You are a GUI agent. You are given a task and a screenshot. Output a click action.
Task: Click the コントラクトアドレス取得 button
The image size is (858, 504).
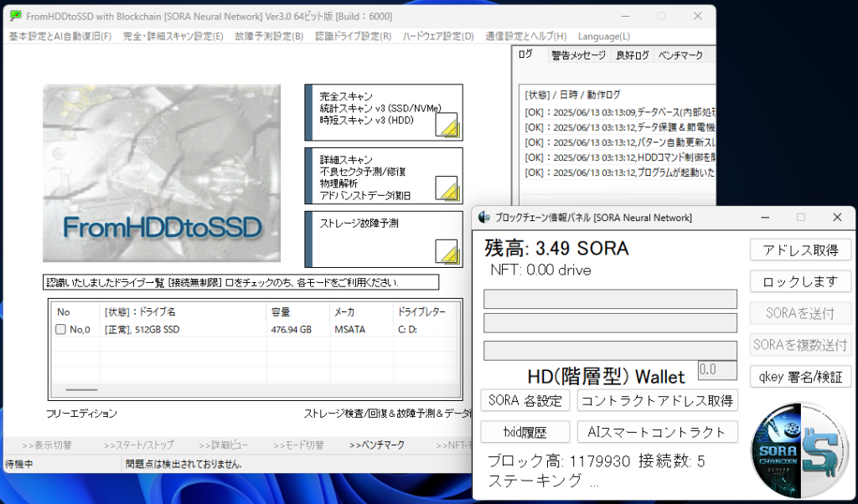(657, 400)
